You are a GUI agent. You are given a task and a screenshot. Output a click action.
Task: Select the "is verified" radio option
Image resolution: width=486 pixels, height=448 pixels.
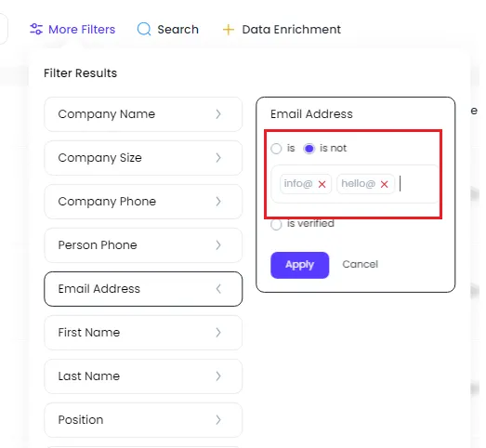tap(276, 224)
